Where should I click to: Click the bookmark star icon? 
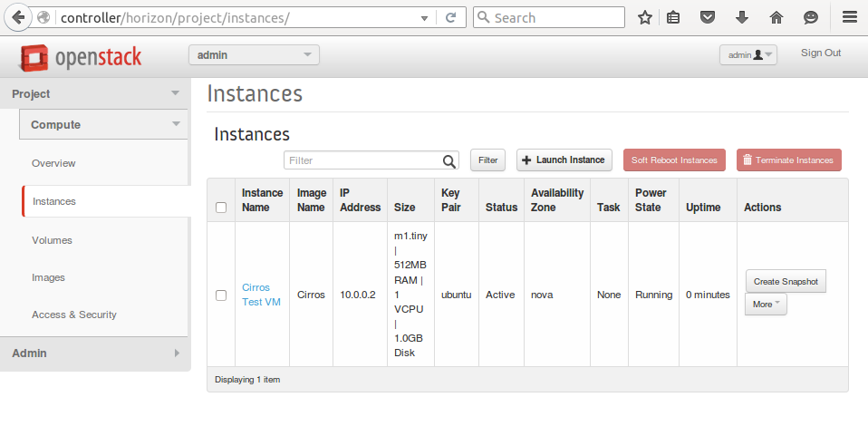[x=645, y=17]
